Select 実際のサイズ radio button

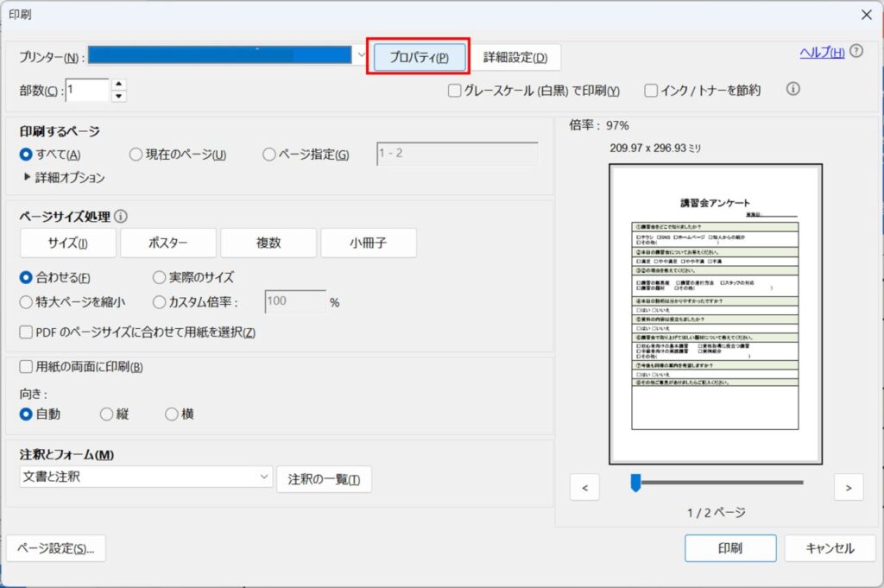click(159, 277)
